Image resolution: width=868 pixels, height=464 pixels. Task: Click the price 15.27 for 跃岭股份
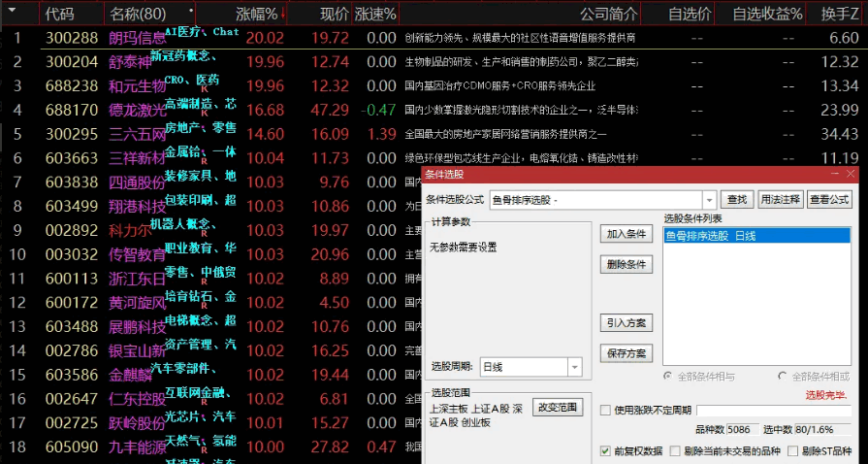point(330,422)
